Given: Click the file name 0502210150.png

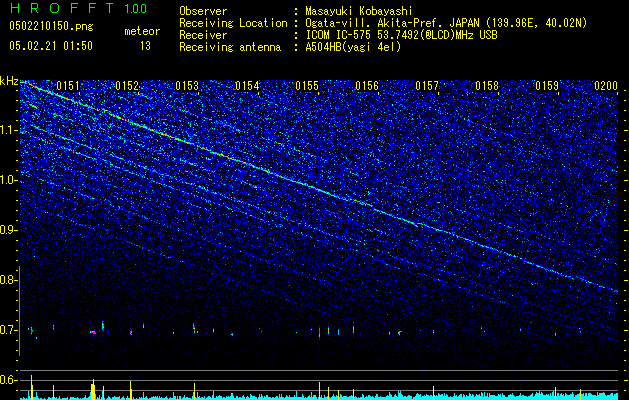Looking at the screenshot, I should (51, 27).
